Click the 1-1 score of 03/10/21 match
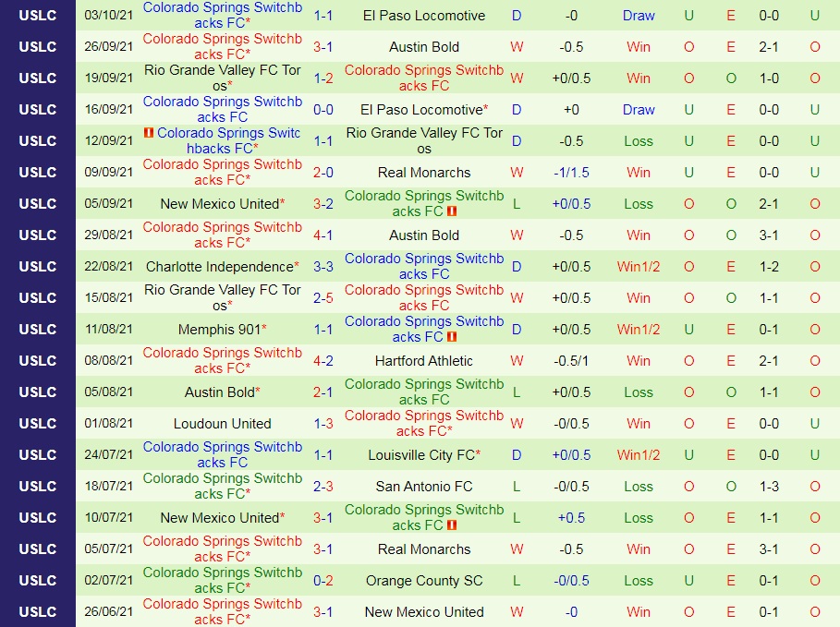840x627 pixels. pyautogui.click(x=323, y=16)
